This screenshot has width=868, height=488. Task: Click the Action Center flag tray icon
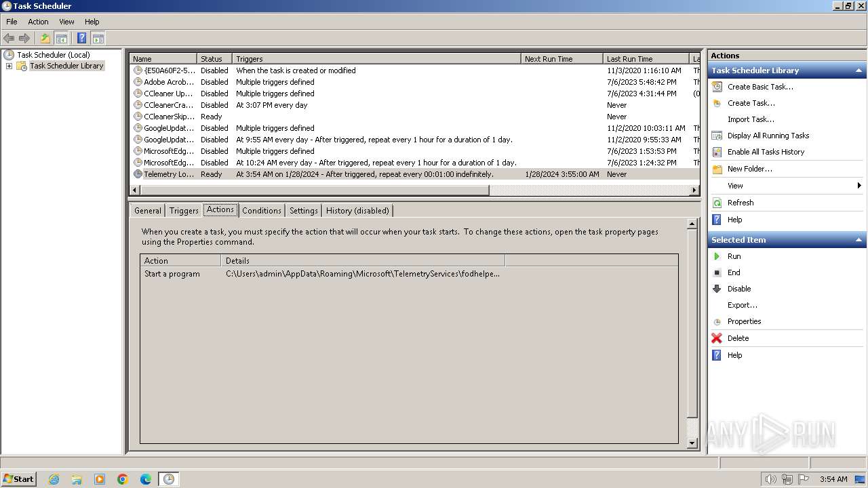coord(803,479)
